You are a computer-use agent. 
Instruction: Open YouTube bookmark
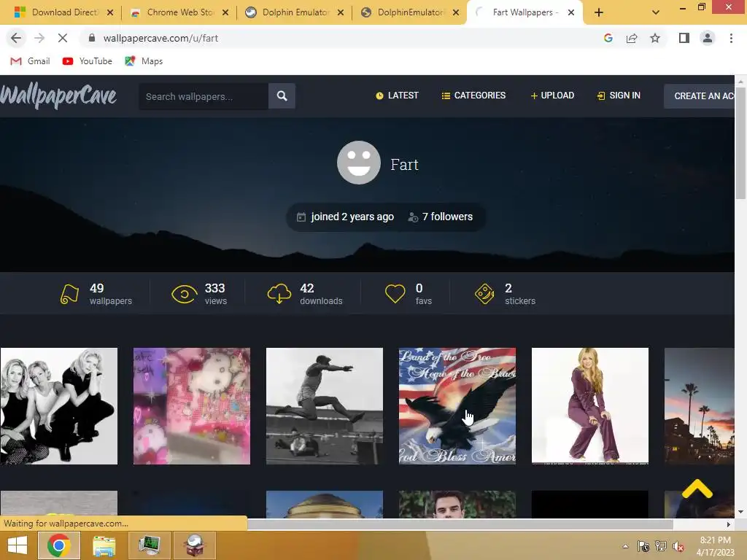click(88, 61)
